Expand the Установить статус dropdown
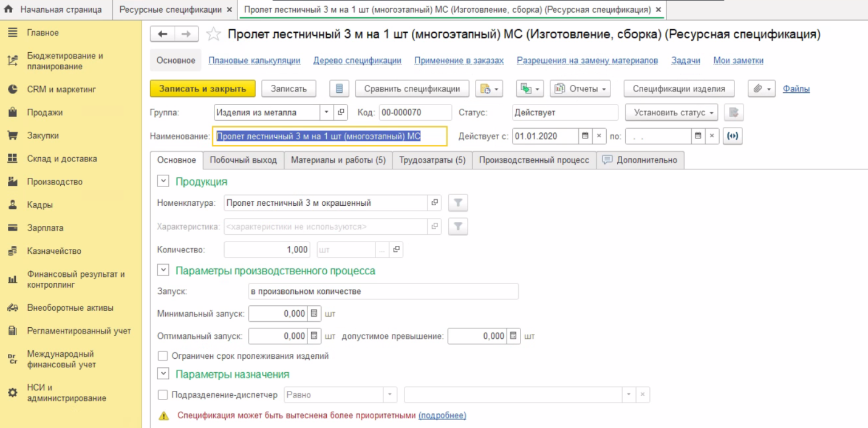This screenshot has width=868, height=428. pyautogui.click(x=671, y=112)
